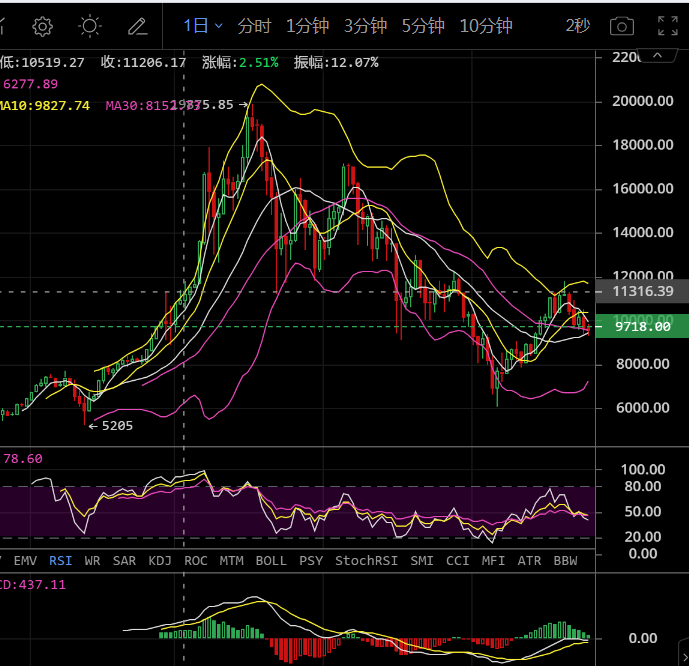Enable the BOLL indicator
This screenshot has height=666, width=689.
point(271,561)
